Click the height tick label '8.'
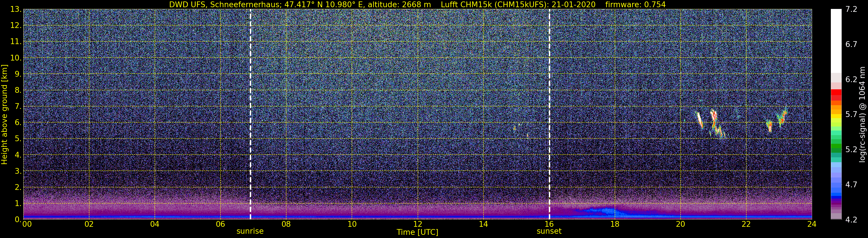The height and width of the screenshot is (238, 868). [x=18, y=90]
